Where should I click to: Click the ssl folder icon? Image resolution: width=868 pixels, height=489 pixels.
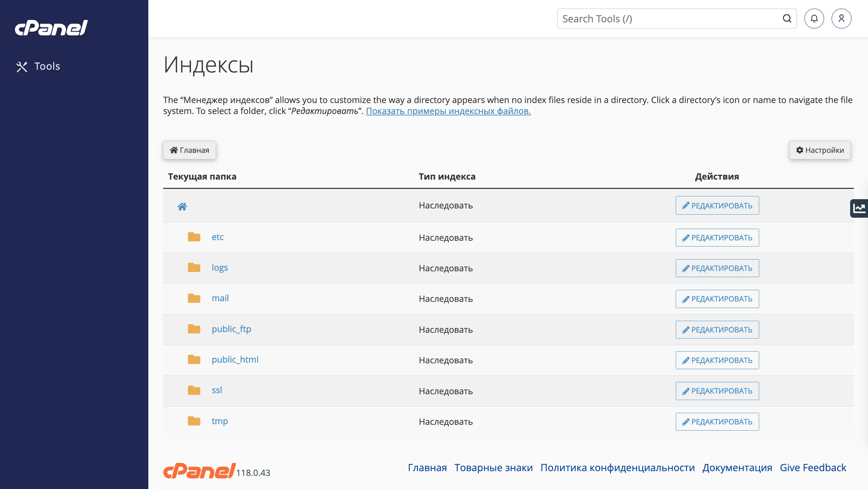[x=194, y=390]
